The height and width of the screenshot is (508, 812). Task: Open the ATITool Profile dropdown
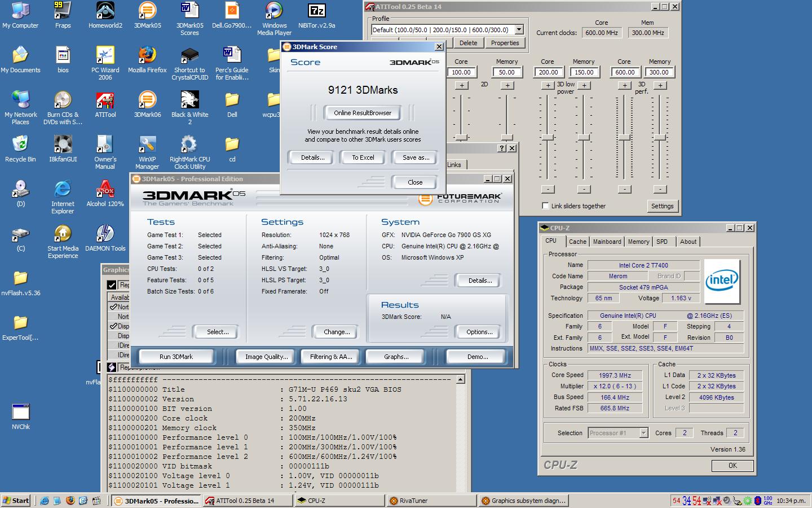click(519, 29)
